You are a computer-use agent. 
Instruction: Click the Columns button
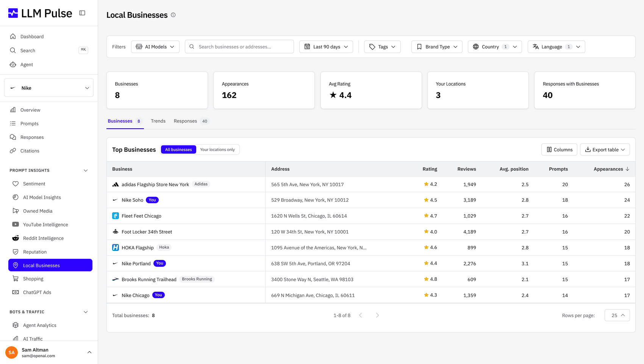[559, 150]
